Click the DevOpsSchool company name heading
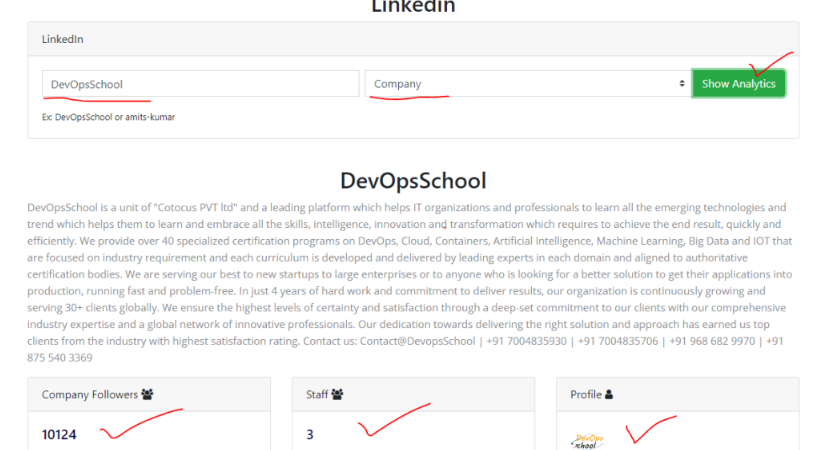The height and width of the screenshot is (450, 814). [x=413, y=181]
